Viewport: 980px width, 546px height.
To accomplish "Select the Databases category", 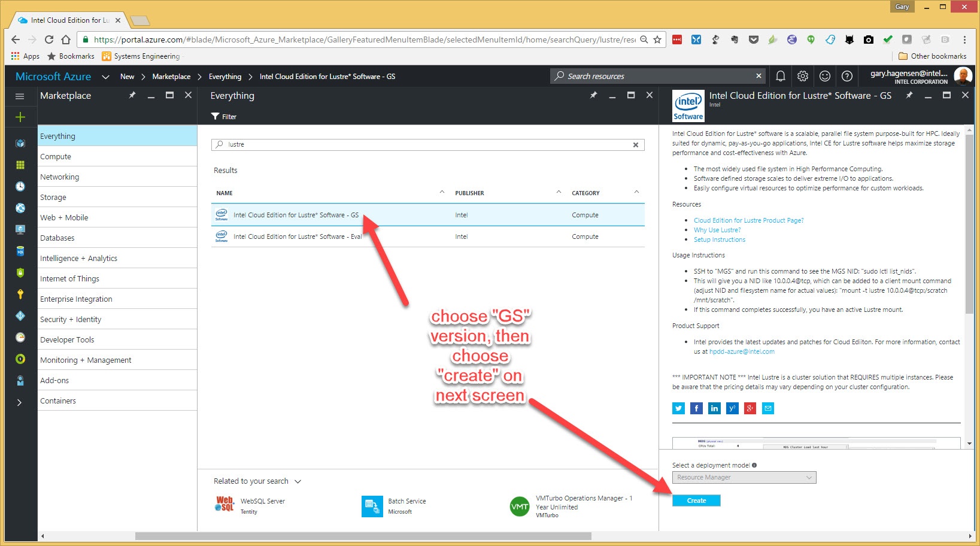I will pyautogui.click(x=117, y=238).
